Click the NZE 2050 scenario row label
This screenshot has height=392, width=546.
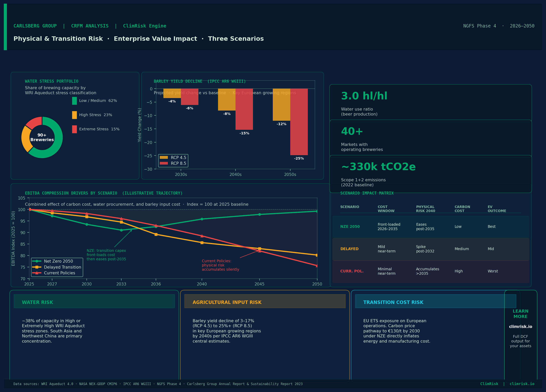(350, 227)
